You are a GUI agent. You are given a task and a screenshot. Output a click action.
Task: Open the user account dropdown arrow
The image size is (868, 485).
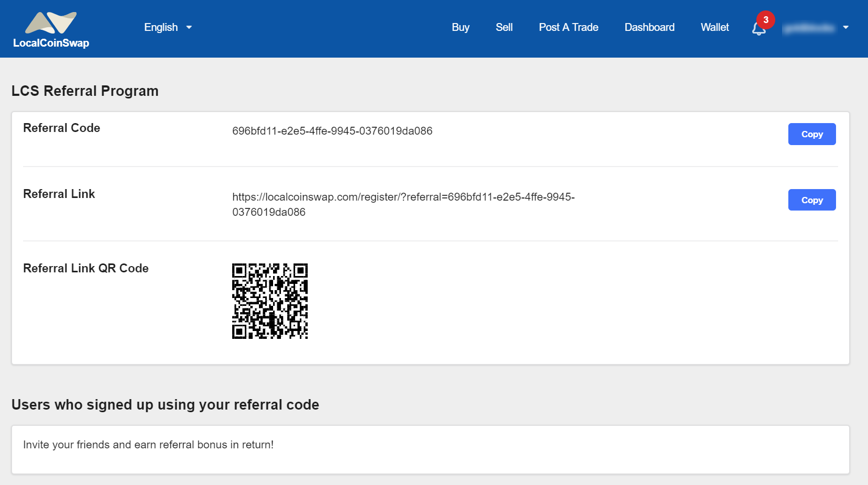tap(845, 27)
